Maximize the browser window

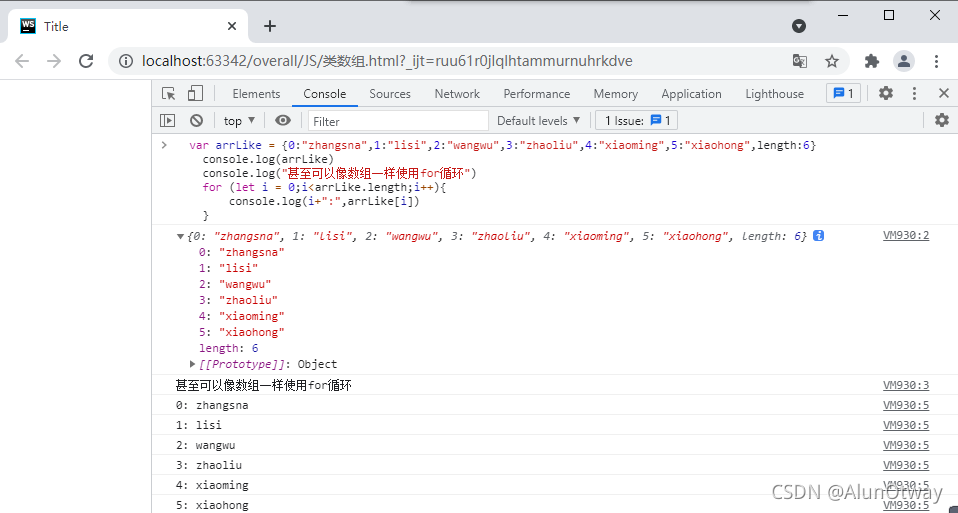click(x=889, y=15)
